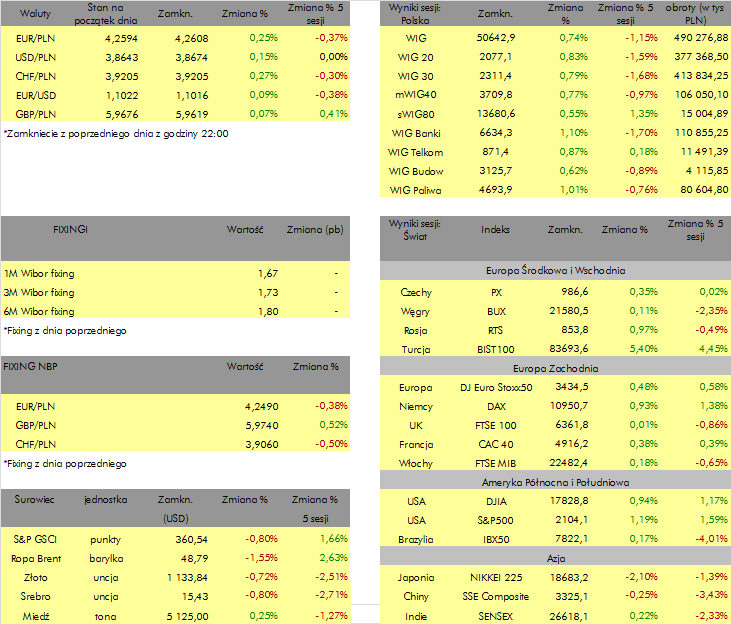731x624 pixels.
Task: Select the Miedź commodity row label
Action: pyautogui.click(x=36, y=616)
